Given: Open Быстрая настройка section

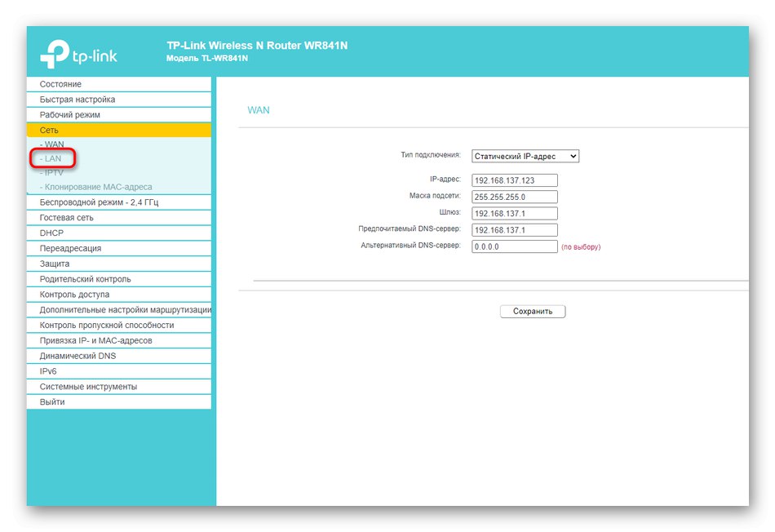Looking at the screenshot, I should [118, 100].
